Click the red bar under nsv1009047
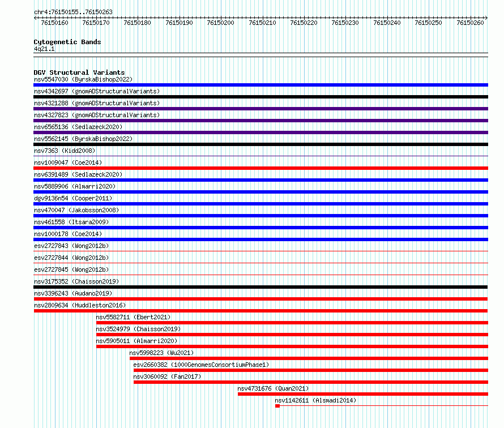504x428 pixels. [x=260, y=168]
